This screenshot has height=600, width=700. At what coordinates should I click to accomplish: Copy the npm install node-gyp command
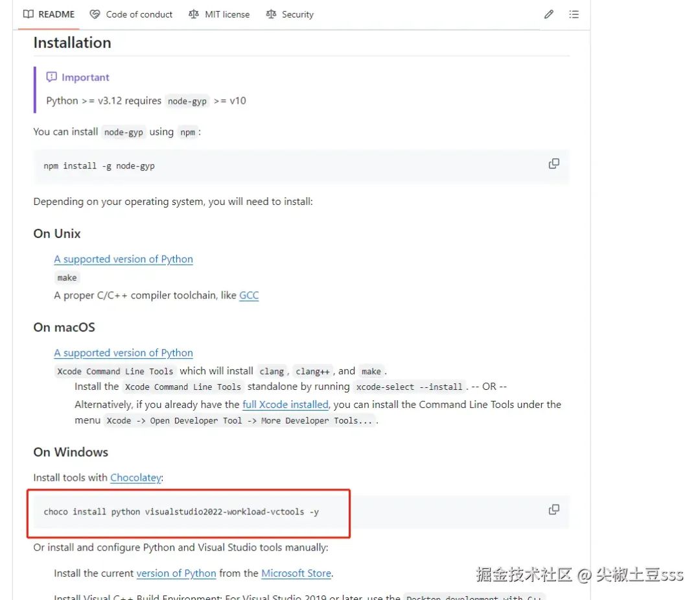[x=554, y=164]
